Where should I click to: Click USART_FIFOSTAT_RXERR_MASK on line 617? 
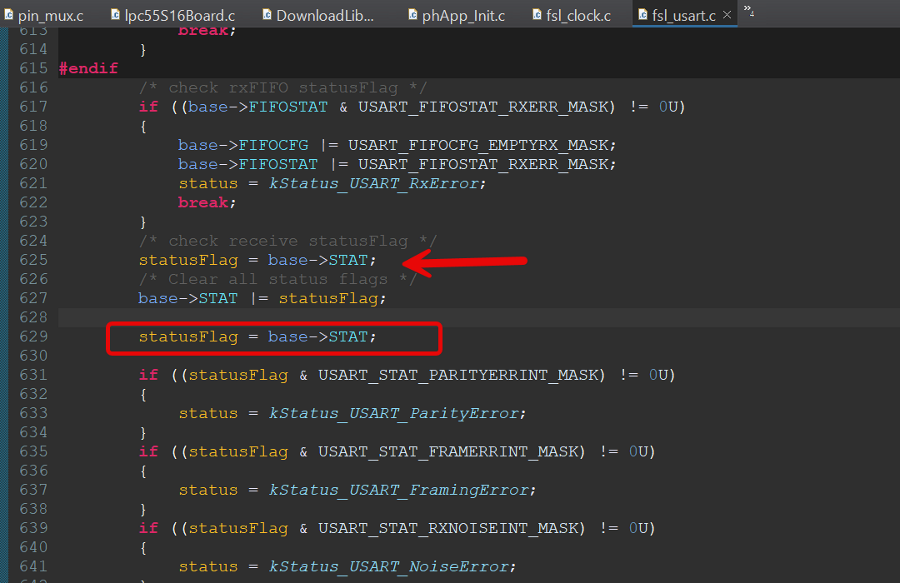(x=486, y=107)
